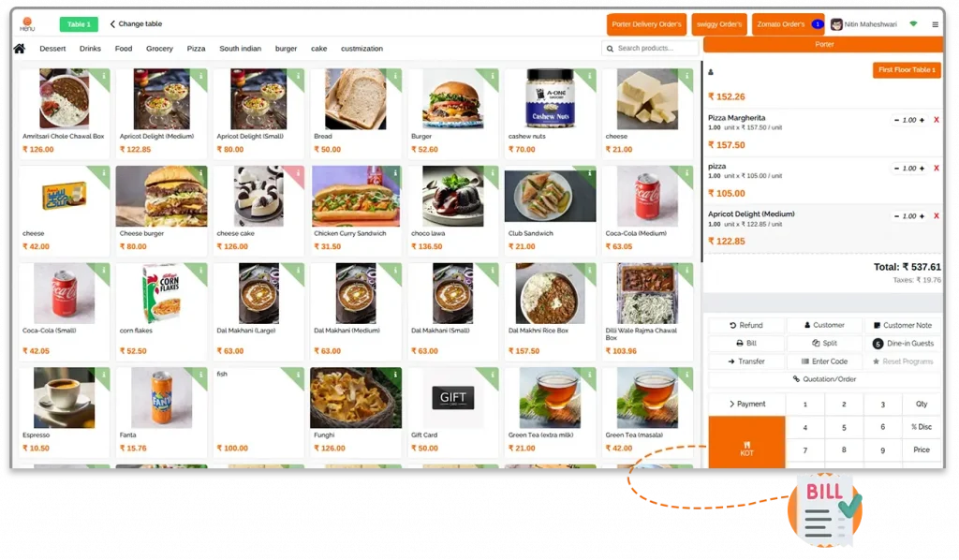This screenshot has width=959, height=560.
Task: Go to the home category icon
Action: [x=20, y=49]
